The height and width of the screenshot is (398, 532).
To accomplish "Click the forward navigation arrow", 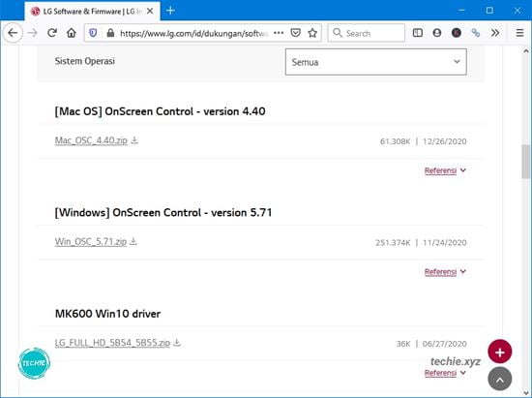I will 33,33.
